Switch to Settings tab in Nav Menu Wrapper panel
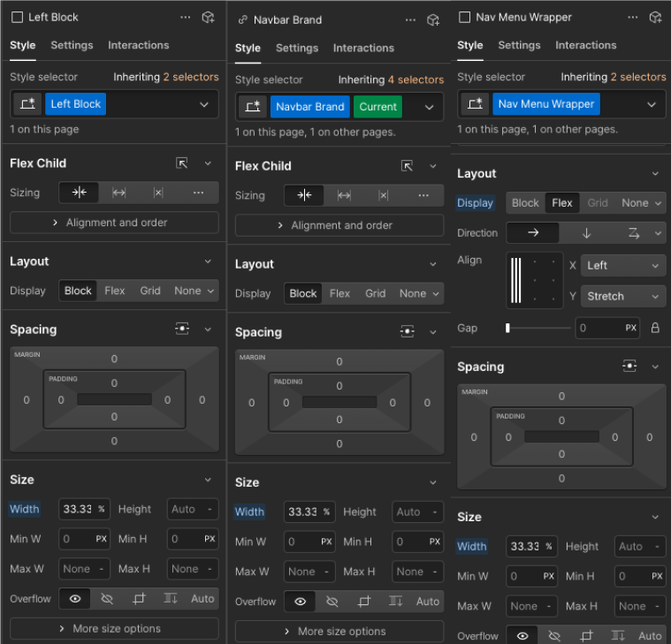Viewport: 671px width, 644px height. (x=519, y=45)
